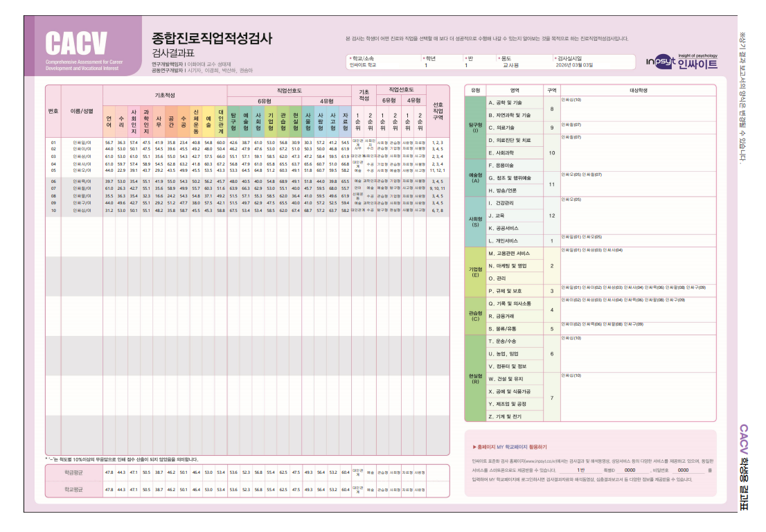Click the 관습형 (C) type cell
766x532 pixels.
[x=475, y=316]
